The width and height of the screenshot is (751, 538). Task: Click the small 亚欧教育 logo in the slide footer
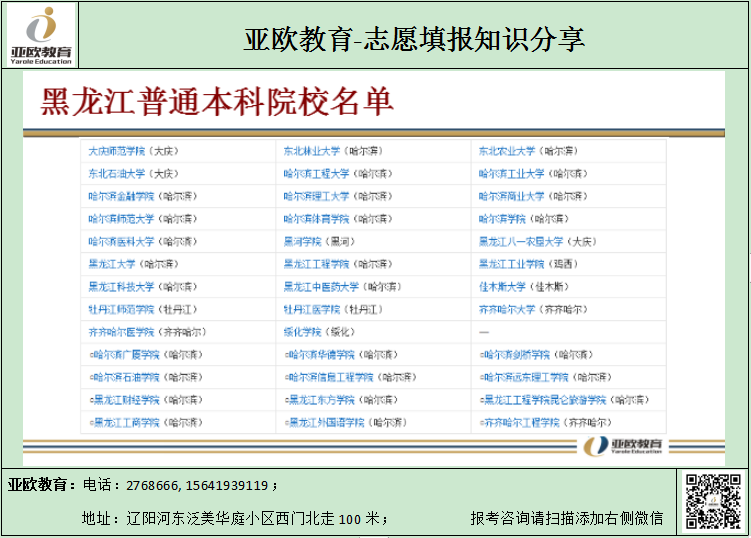pos(623,446)
